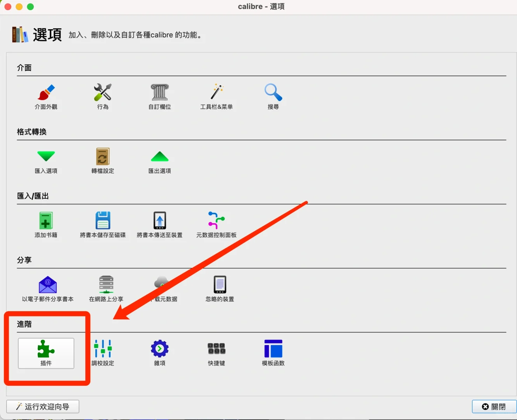Image resolution: width=517 pixels, height=420 pixels.
Task: Open 以電子郵件分享書本 envelope icon
Action: click(48, 285)
